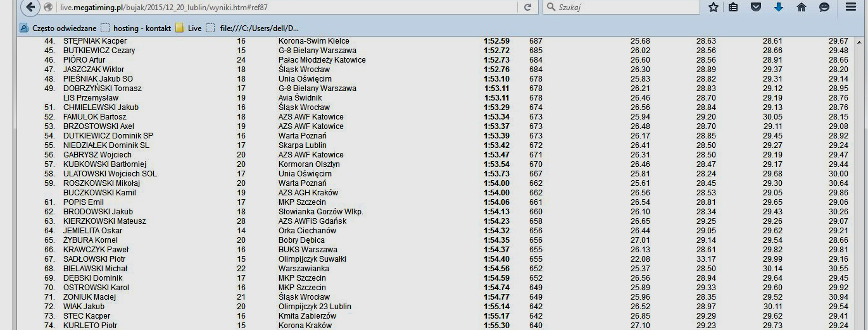868x330 pixels.
Task: Save page to Pocket
Action: click(x=755, y=8)
